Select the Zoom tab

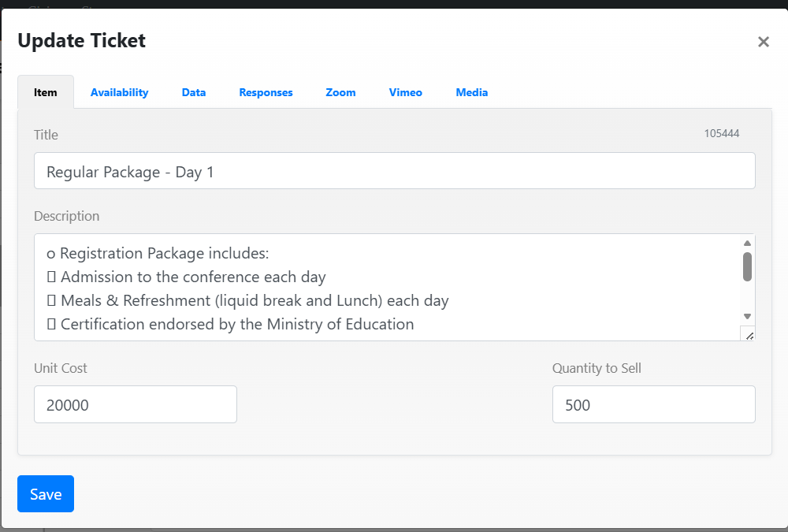click(340, 92)
